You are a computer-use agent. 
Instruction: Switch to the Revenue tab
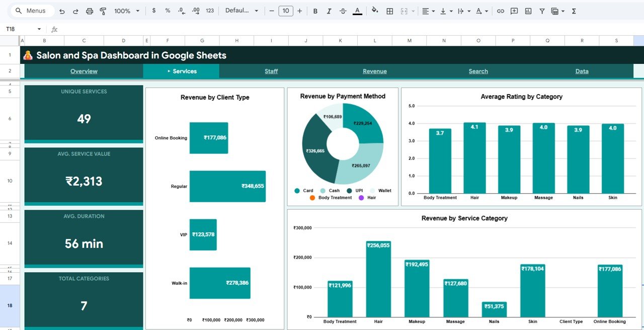(x=375, y=71)
